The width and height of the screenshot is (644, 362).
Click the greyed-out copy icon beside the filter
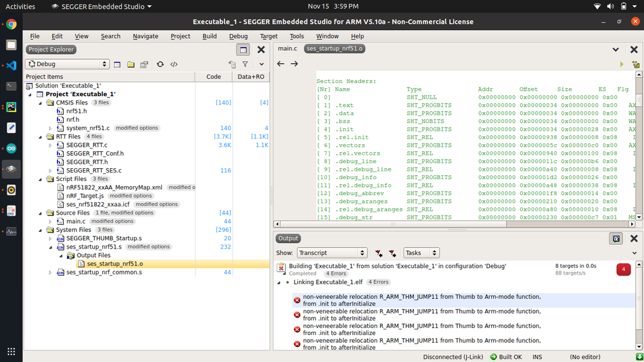pos(232,64)
